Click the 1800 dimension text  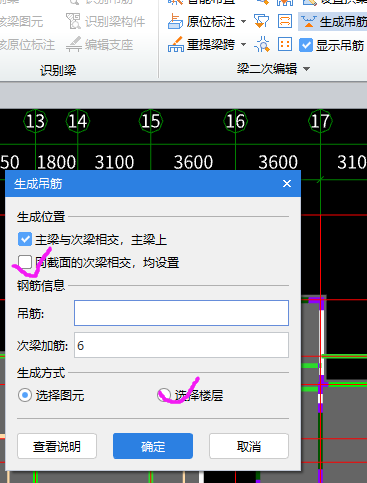(56, 163)
